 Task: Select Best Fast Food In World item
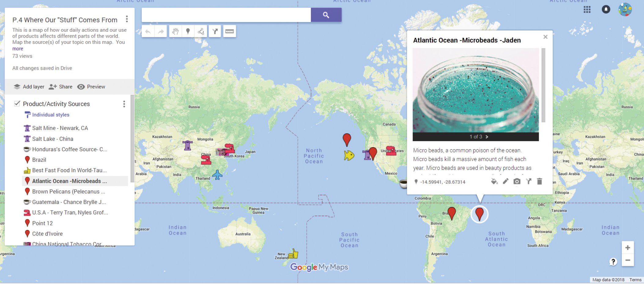75,170
